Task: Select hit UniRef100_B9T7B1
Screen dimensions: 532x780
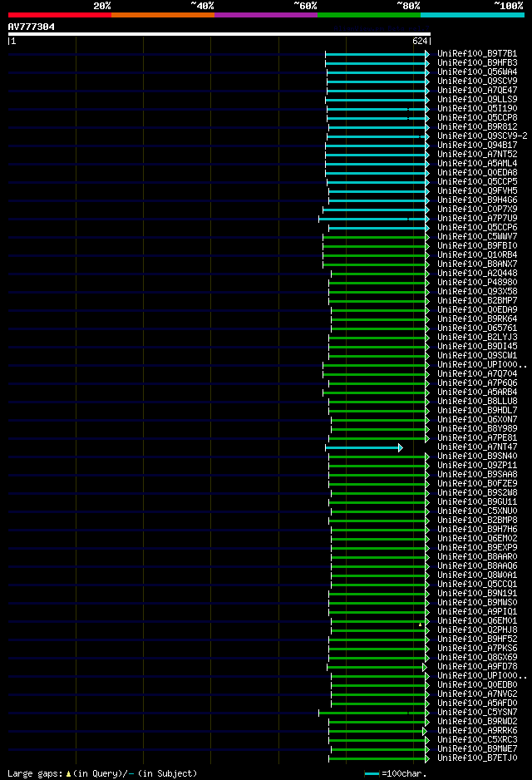Action: [x=477, y=54]
